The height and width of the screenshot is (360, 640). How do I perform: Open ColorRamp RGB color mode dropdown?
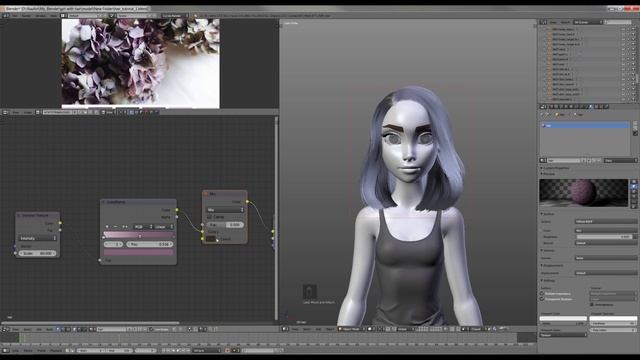pyautogui.click(x=142, y=227)
